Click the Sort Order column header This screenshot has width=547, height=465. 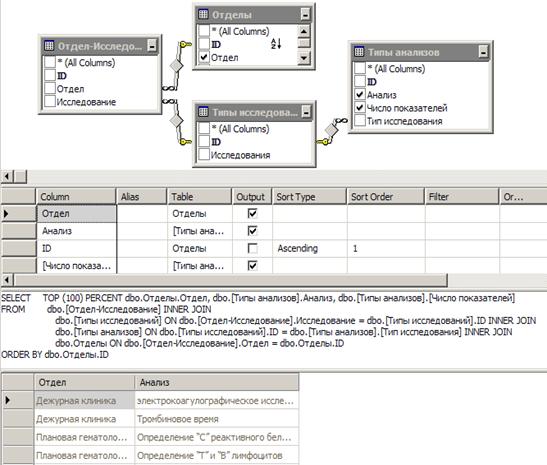(385, 197)
